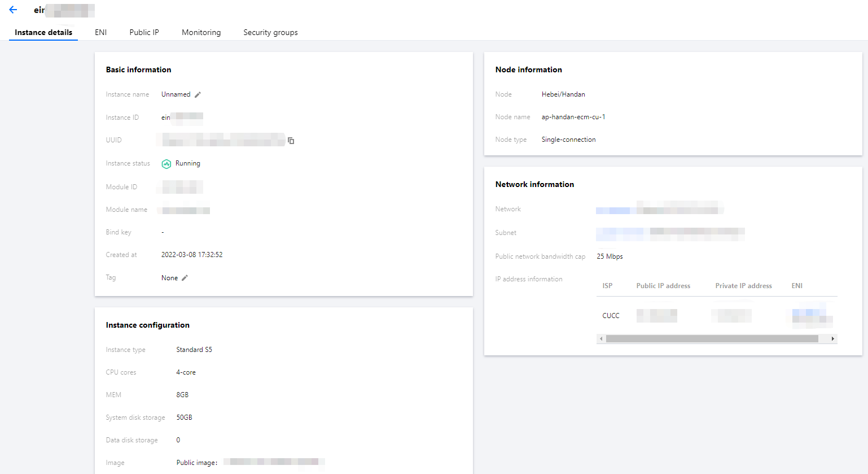This screenshot has width=868, height=474.
Task: Switch to the Instance details tab
Action: point(43,32)
